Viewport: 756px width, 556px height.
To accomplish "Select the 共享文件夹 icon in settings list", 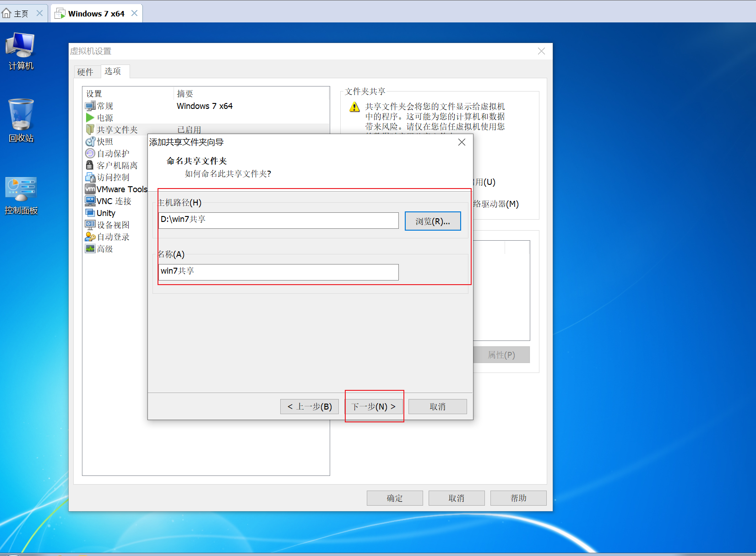I will click(x=90, y=130).
